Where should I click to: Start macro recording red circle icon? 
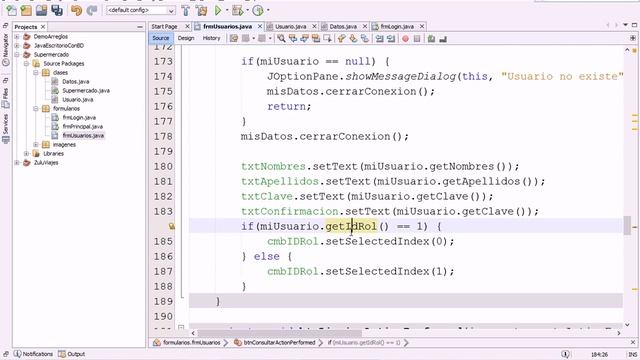(x=405, y=38)
